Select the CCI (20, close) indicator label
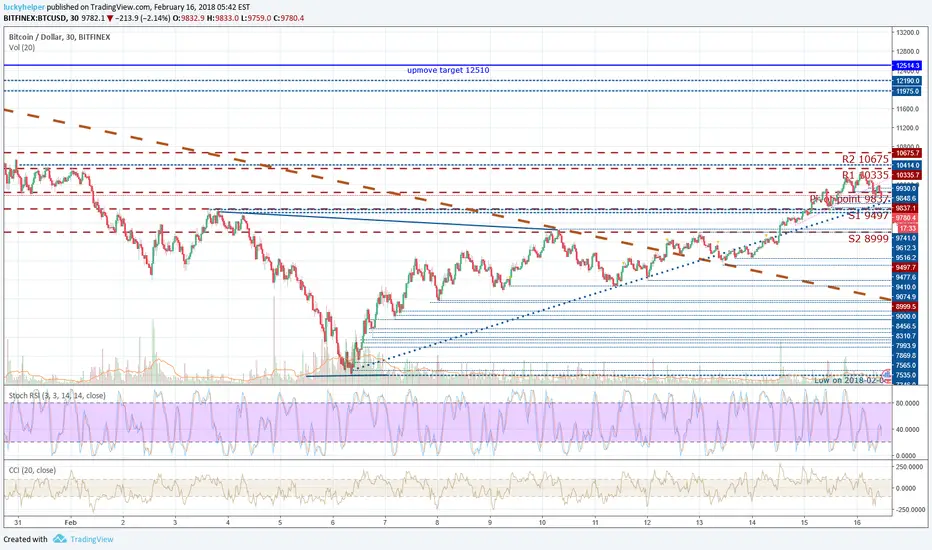The height and width of the screenshot is (550, 932). point(32,470)
